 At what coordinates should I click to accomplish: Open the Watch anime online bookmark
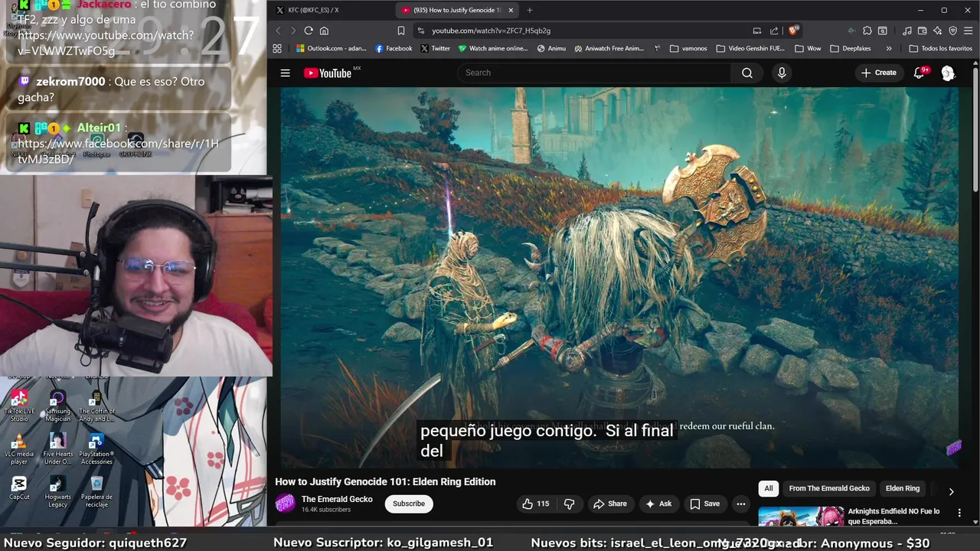click(493, 48)
